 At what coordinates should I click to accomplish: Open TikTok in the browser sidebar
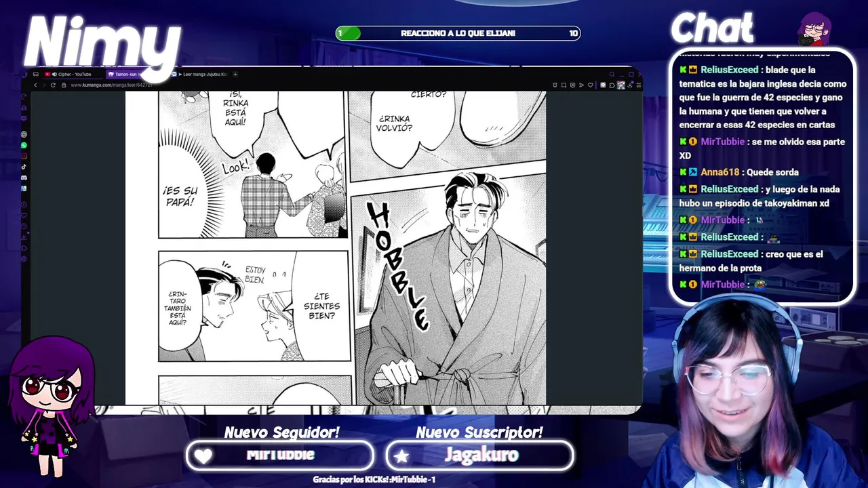24,167
